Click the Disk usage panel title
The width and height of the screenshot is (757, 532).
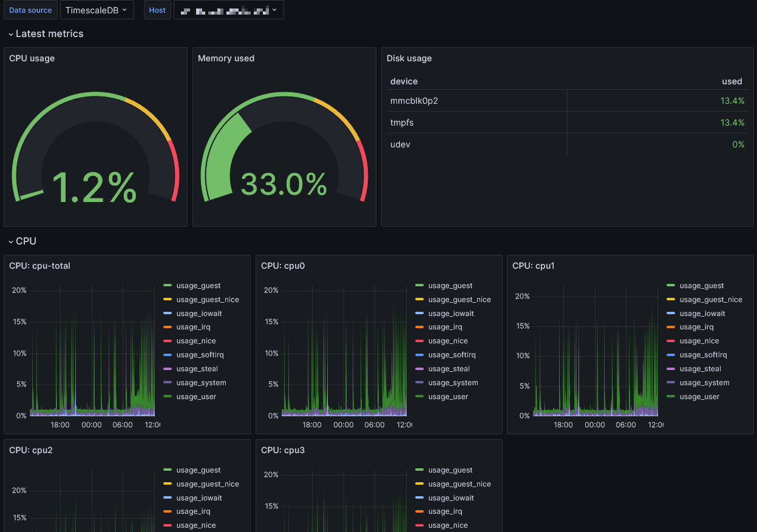(409, 59)
